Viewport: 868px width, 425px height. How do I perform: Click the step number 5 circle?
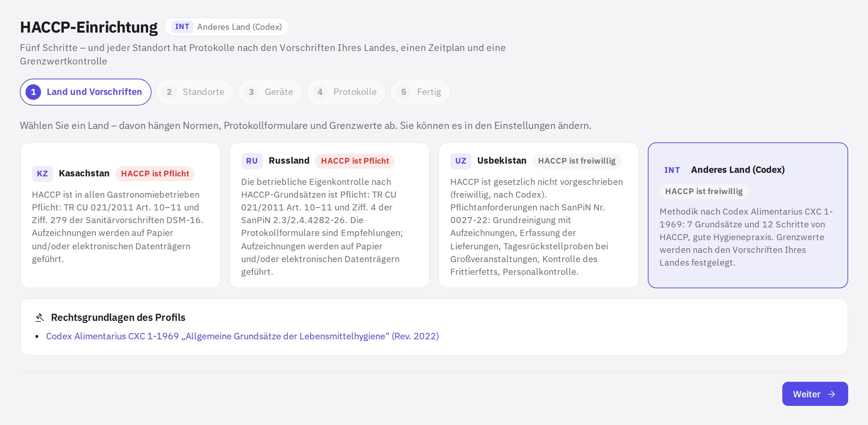(404, 92)
